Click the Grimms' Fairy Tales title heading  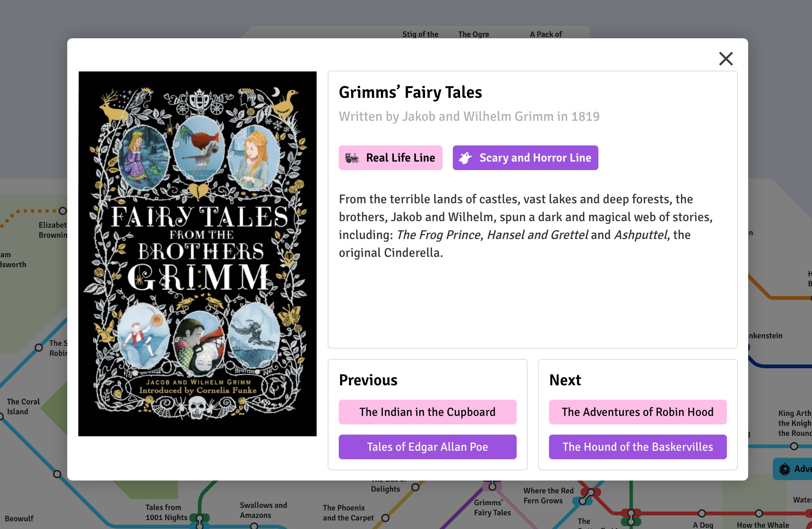[410, 92]
